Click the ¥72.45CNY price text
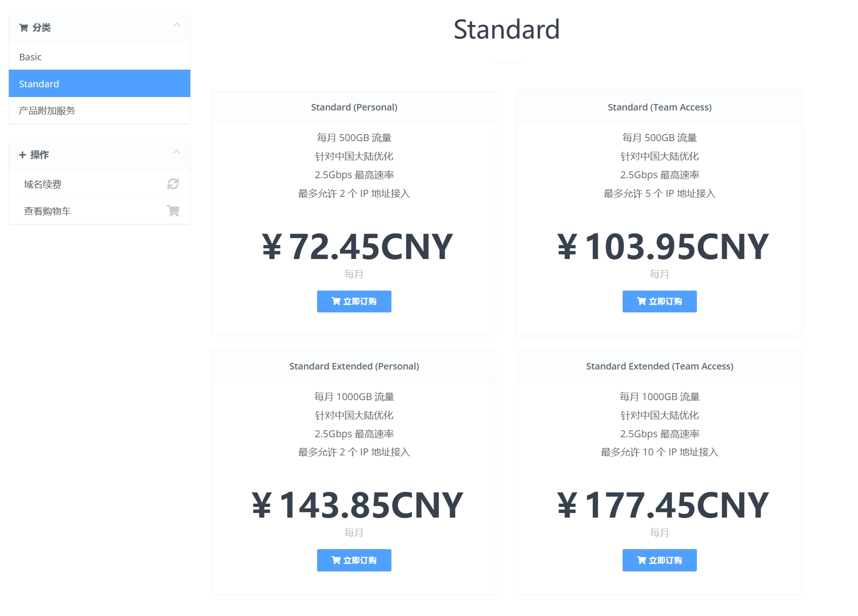 [357, 247]
